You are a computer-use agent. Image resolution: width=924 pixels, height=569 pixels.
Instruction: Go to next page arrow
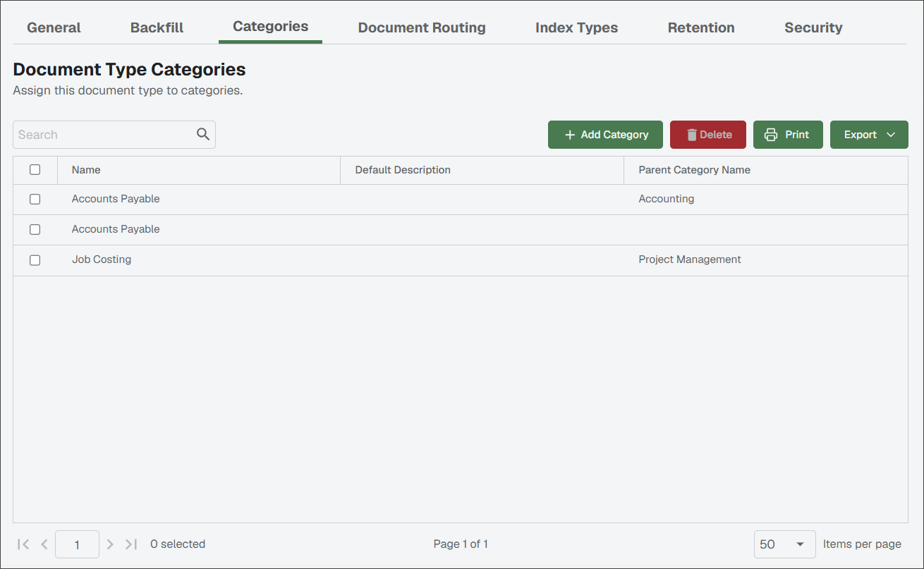pos(110,544)
